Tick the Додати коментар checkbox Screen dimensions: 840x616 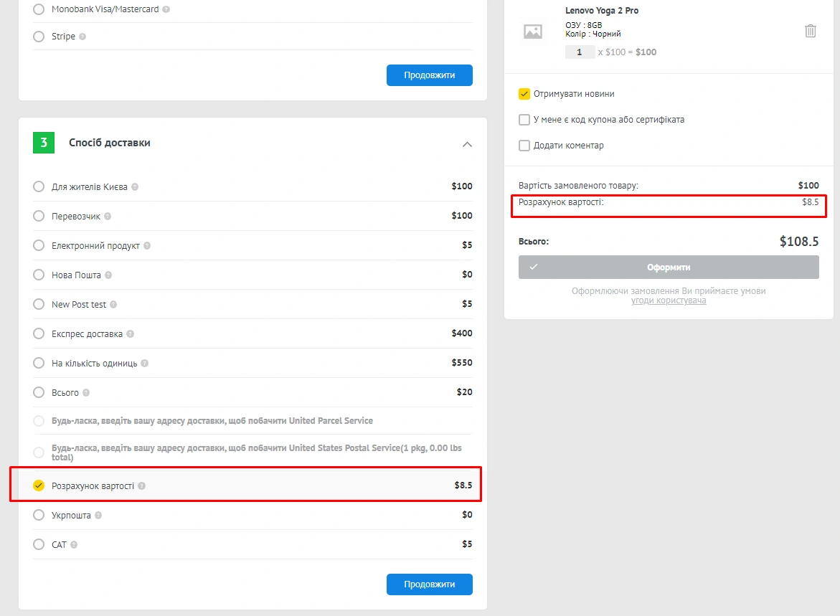pyautogui.click(x=524, y=146)
